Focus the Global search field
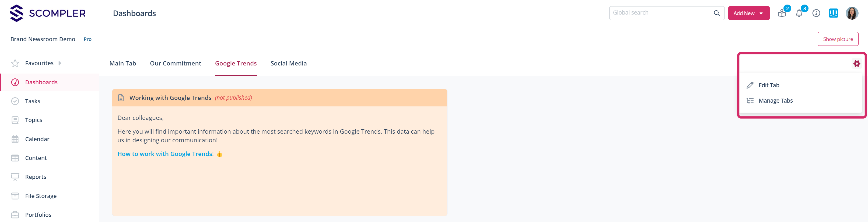 click(660, 13)
